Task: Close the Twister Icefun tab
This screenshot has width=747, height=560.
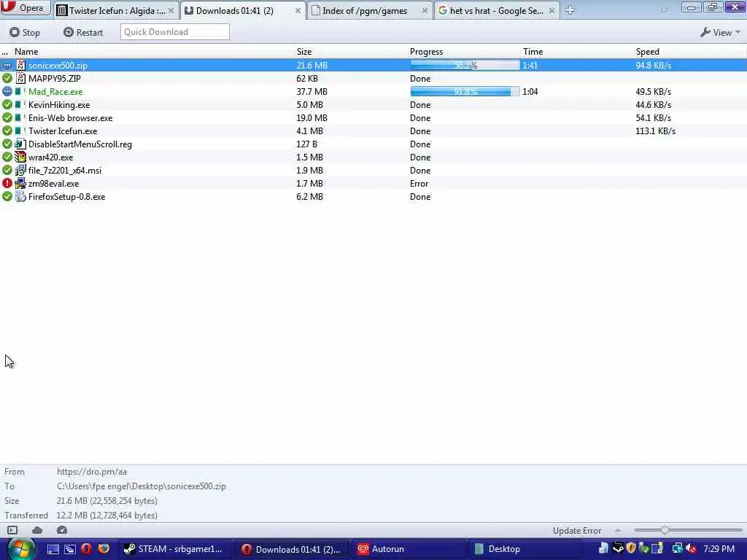Action: 171,10
